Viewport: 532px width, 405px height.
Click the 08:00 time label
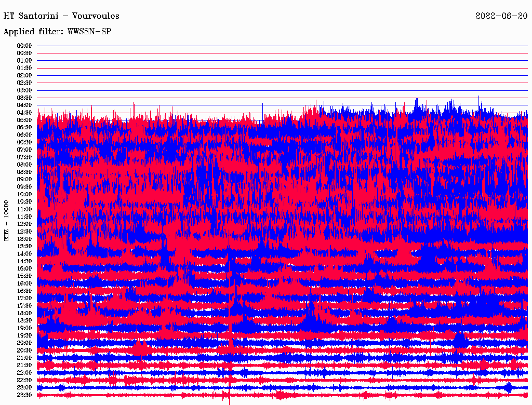(24, 165)
